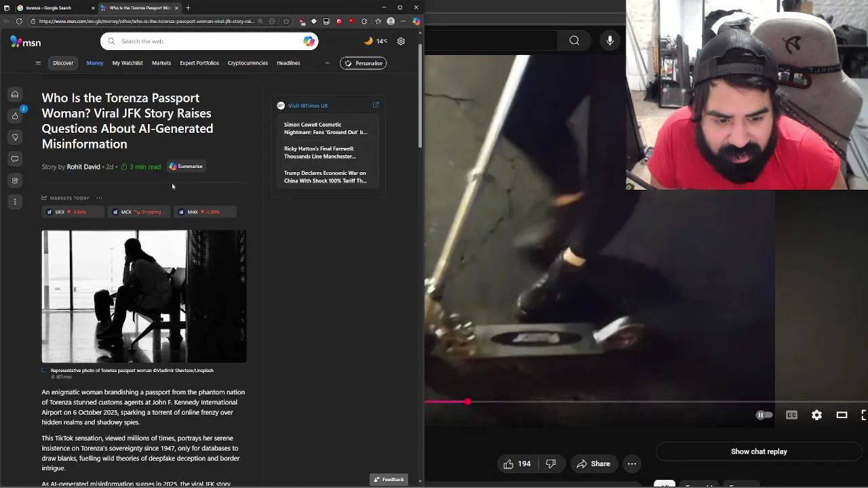Toggle YouTube autoplay switch
Image resolution: width=868 pixels, height=488 pixels.
[x=764, y=415]
